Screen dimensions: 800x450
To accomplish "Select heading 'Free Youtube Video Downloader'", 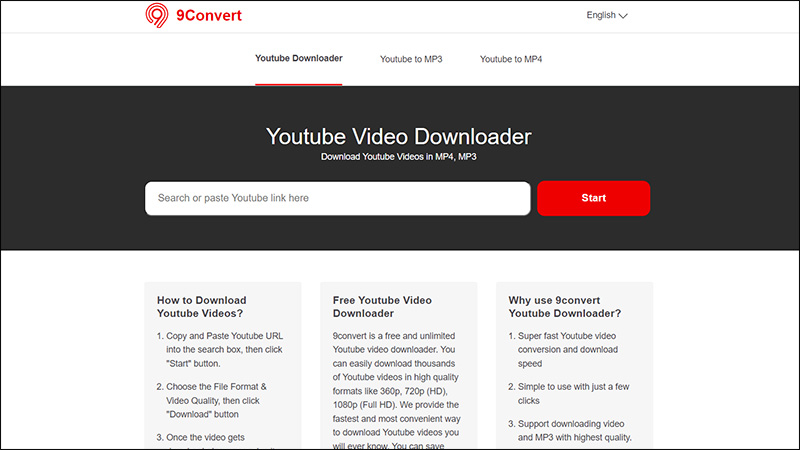I will pyautogui.click(x=382, y=307).
